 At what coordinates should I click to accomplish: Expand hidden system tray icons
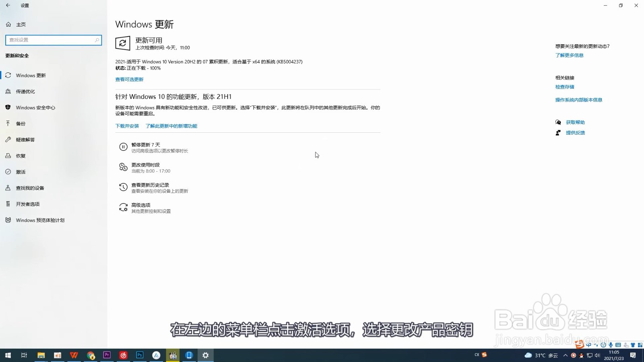(566, 355)
